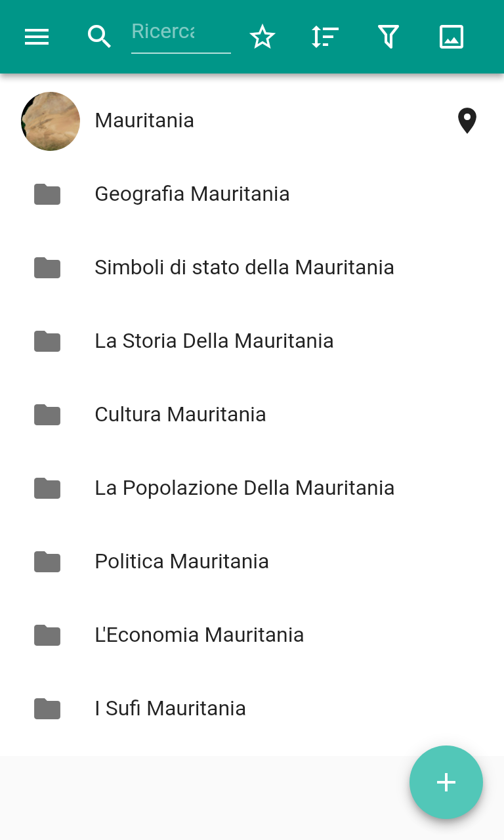Viewport: 504px width, 840px height.
Task: Click the Ricerca search input field
Action: point(180,33)
